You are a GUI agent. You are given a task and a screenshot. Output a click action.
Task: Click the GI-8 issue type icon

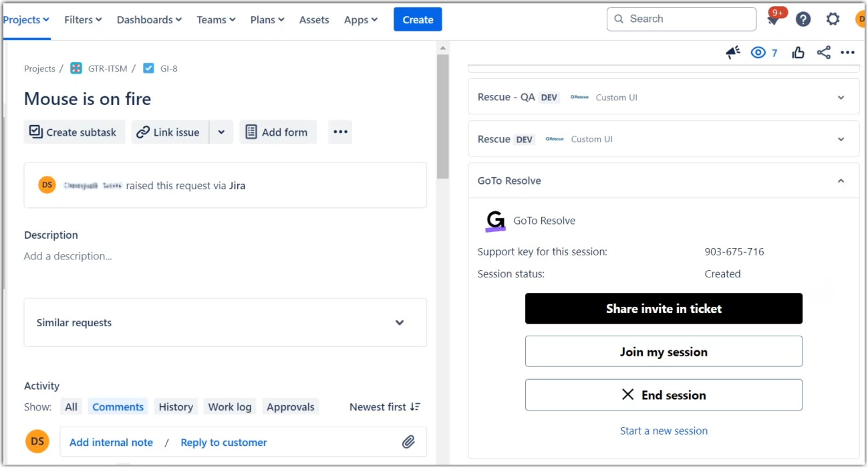coord(148,68)
